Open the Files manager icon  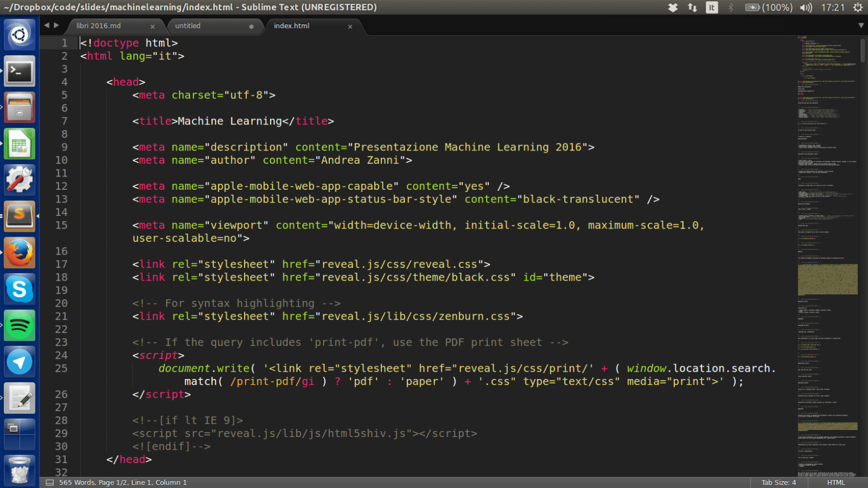point(19,108)
